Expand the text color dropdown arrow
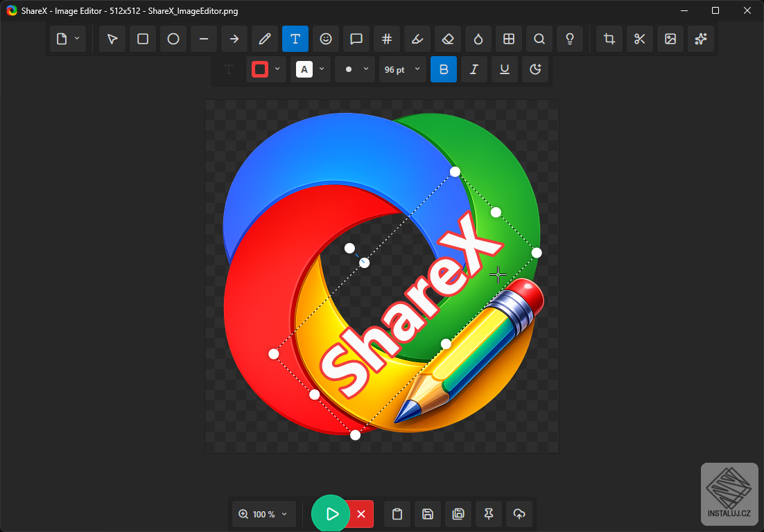 322,69
